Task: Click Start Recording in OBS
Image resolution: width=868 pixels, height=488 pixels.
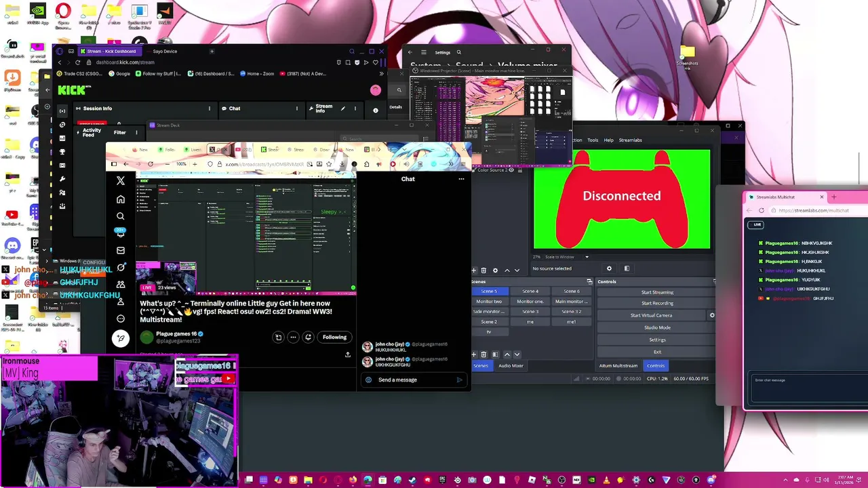Action: 657,303
